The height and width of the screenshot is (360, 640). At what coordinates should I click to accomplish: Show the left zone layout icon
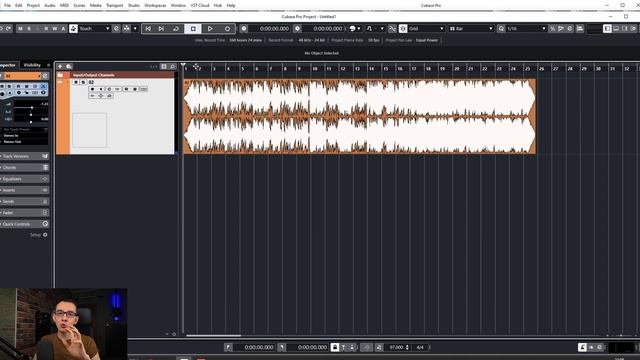click(x=607, y=28)
